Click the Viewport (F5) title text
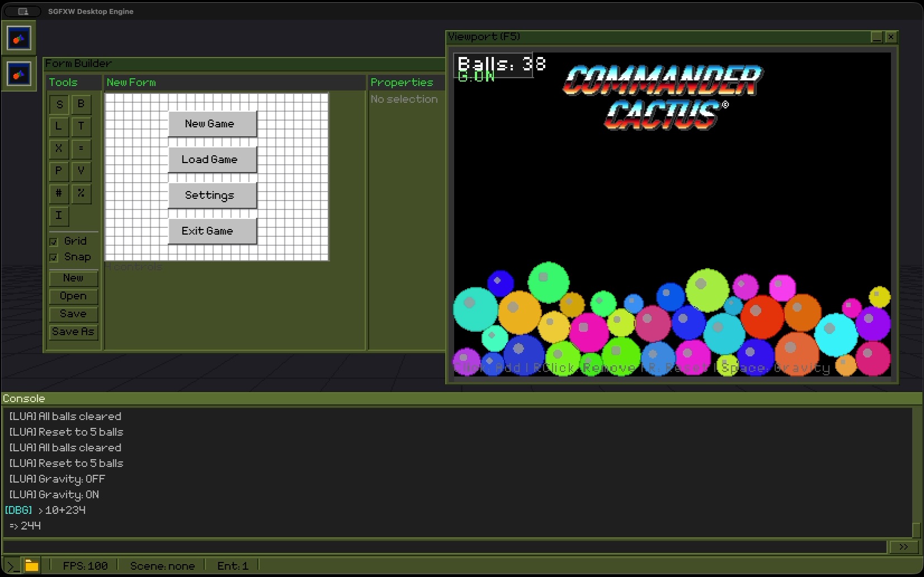The width and height of the screenshot is (924, 577). tap(484, 36)
